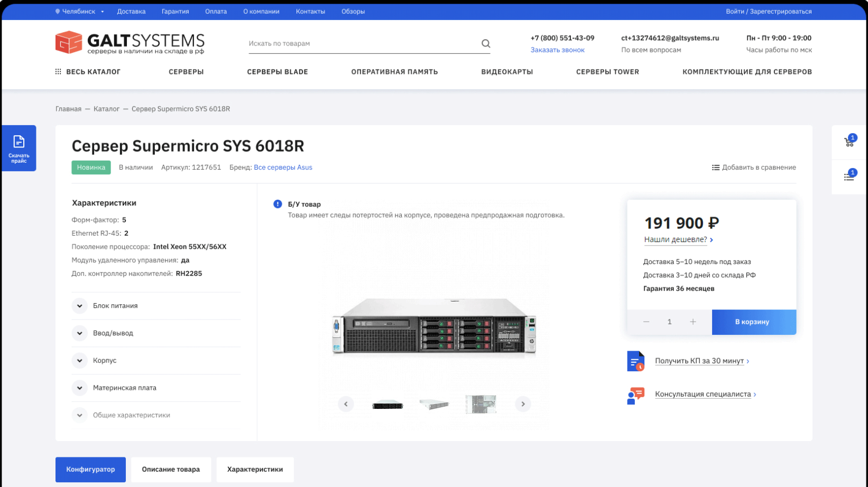Click Заказать звонок link
The image size is (868, 487).
click(x=558, y=50)
